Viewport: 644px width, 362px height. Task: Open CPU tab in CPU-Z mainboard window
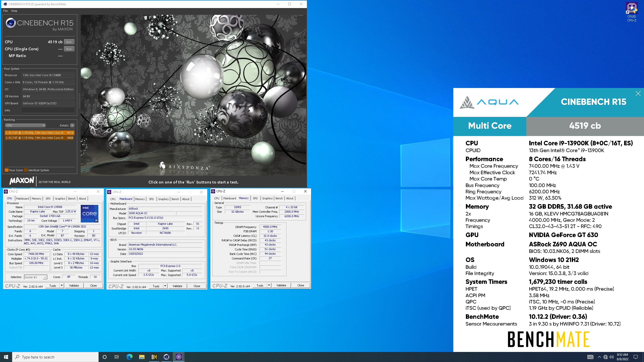tap(113, 199)
